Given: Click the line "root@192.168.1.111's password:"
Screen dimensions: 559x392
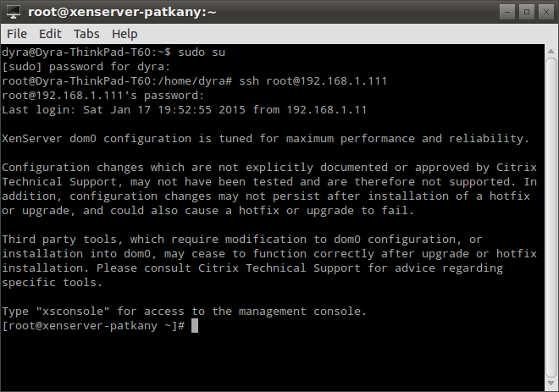Looking at the screenshot, I should [103, 96].
